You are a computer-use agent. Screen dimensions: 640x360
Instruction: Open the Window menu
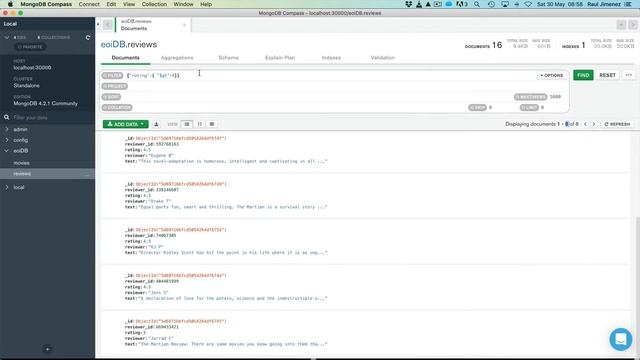(x=184, y=4)
